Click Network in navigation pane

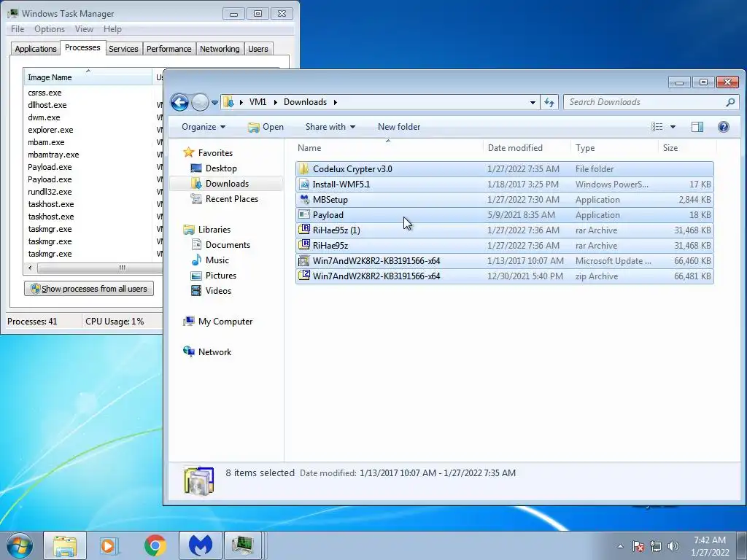pos(214,352)
